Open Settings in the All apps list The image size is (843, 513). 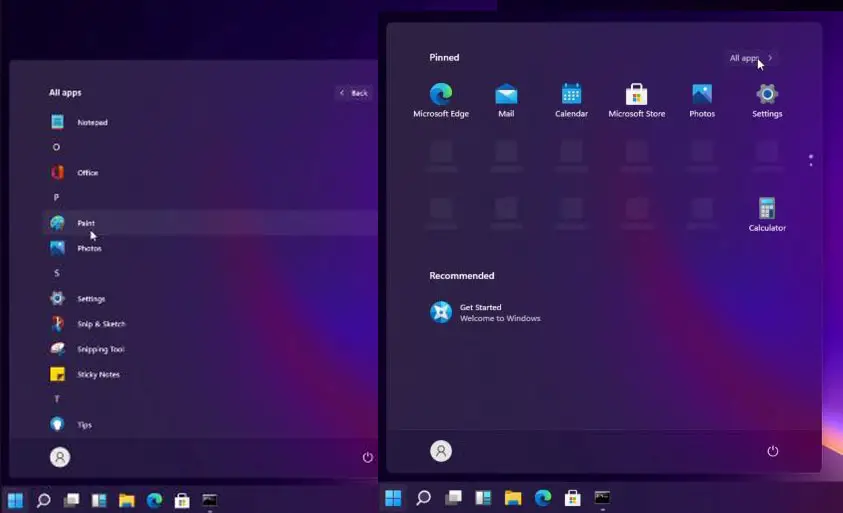(210, 298)
